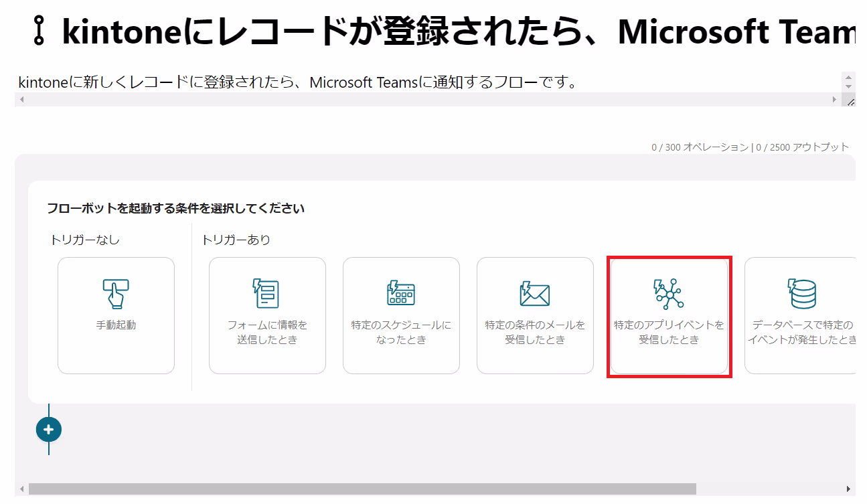Select the mail received trigger icon
The image size is (867, 504).
tap(535, 294)
